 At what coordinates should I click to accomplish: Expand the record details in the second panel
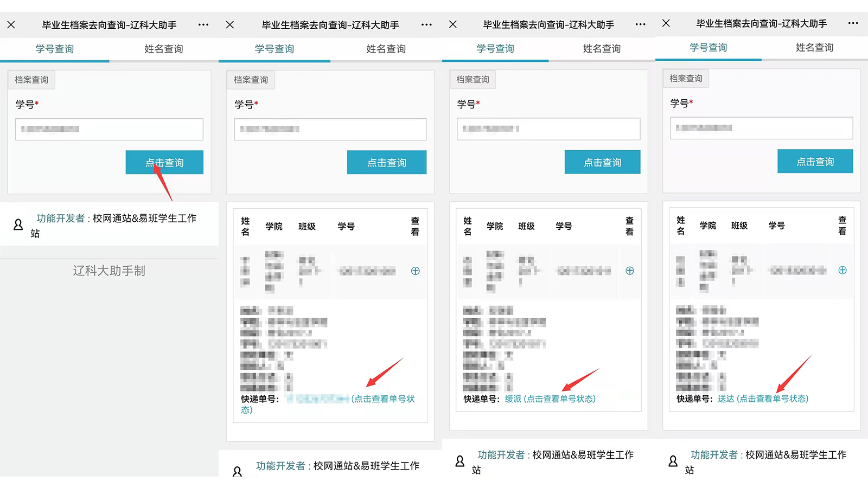pyautogui.click(x=415, y=271)
